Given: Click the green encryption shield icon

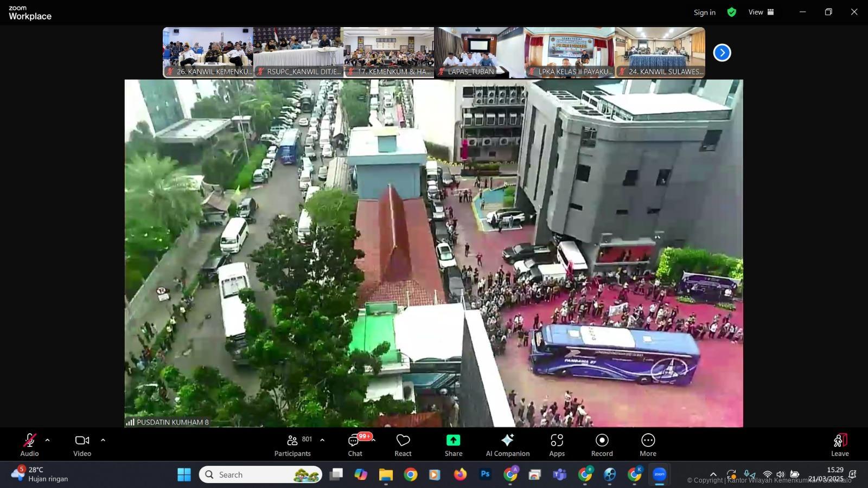Looking at the screenshot, I should 732,12.
